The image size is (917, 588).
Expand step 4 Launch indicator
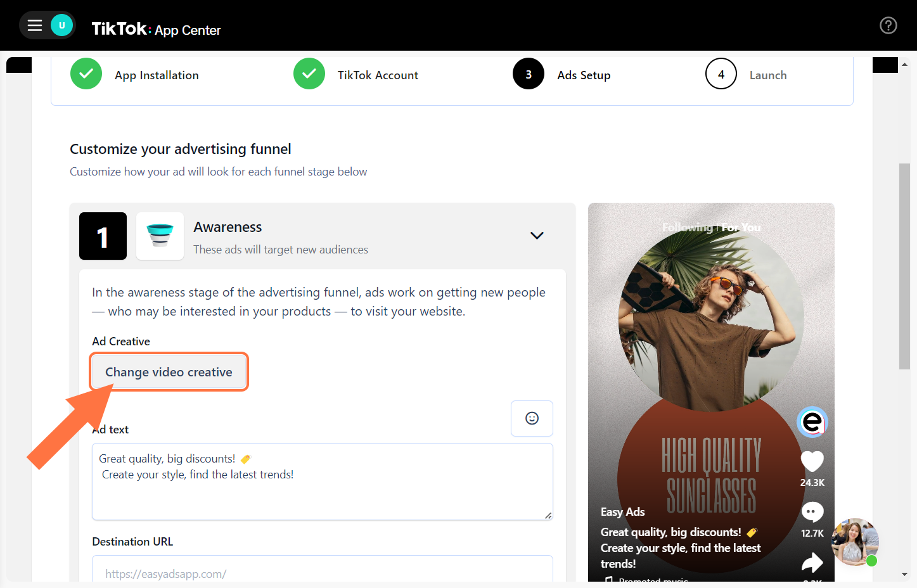tap(721, 73)
